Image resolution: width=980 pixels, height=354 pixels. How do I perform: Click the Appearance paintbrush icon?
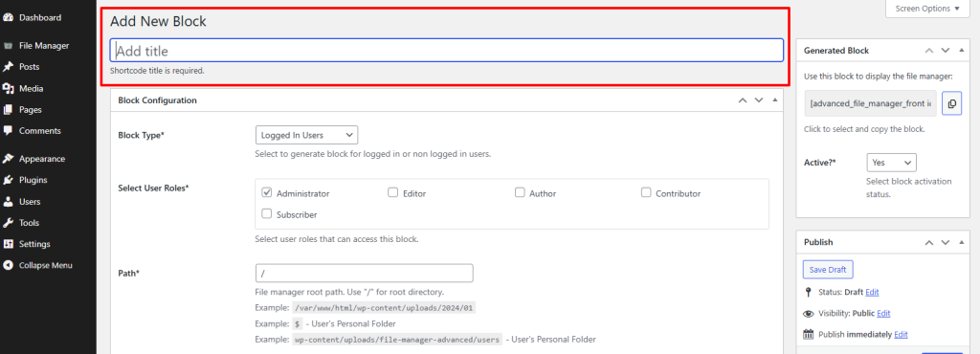click(x=8, y=159)
